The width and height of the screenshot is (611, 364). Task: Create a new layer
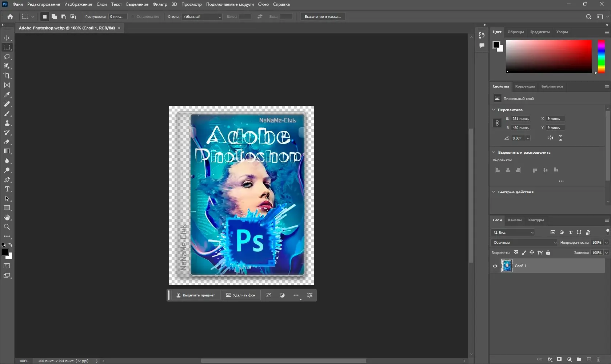tap(589, 359)
